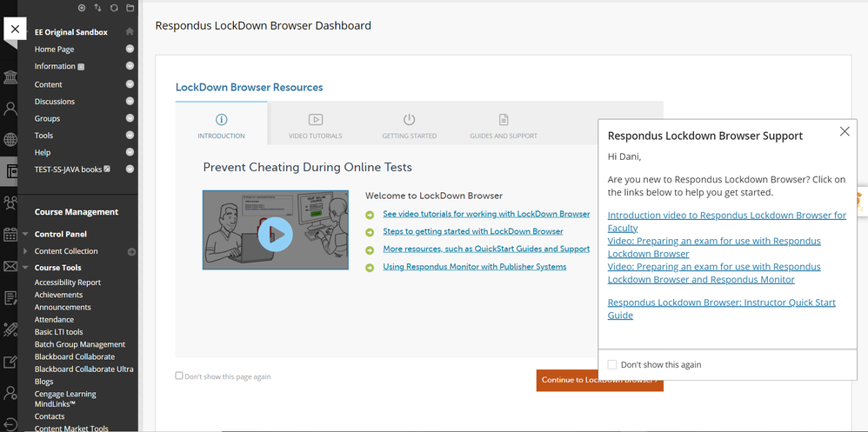
Task: Open the Organizations people icon
Action: pos(10,203)
